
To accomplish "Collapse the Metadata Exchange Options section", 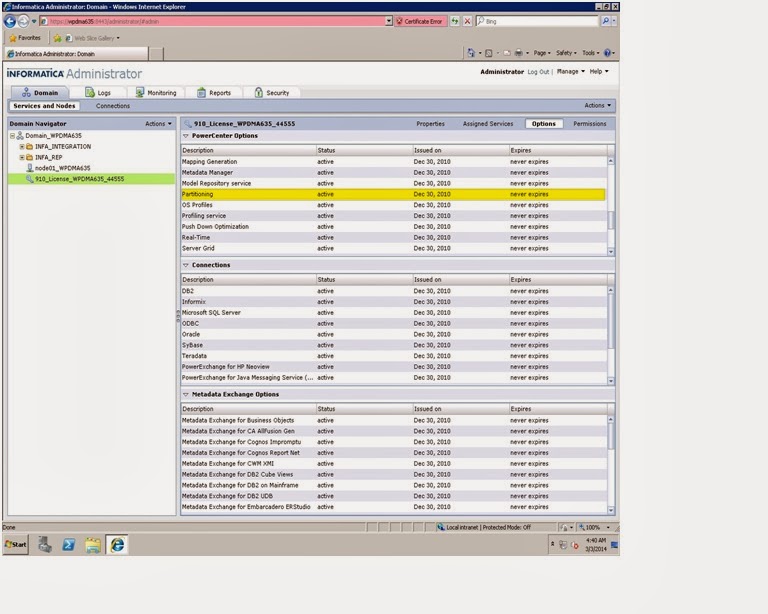I will (186, 394).
